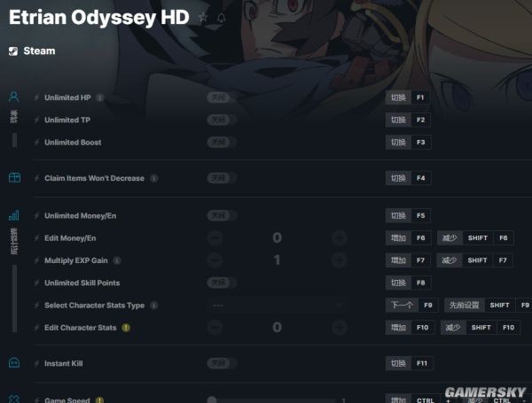Screen dimensions: 532x403
Task: Click F4 hotkey button for Claim Items
Action: click(420, 178)
